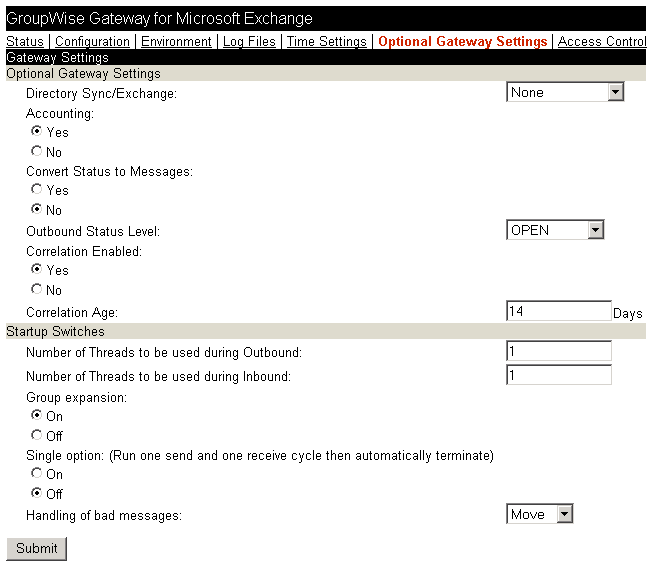Click the Outbound threads number field
This screenshot has width=650, height=572.
click(559, 351)
